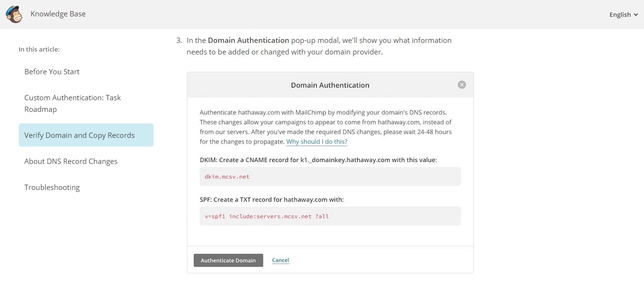Click the In this article heading

(x=39, y=49)
